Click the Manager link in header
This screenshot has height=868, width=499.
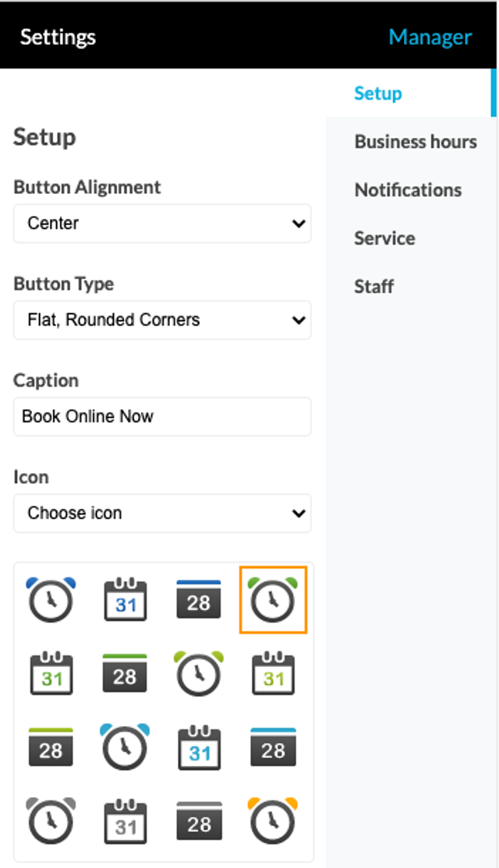click(x=430, y=37)
